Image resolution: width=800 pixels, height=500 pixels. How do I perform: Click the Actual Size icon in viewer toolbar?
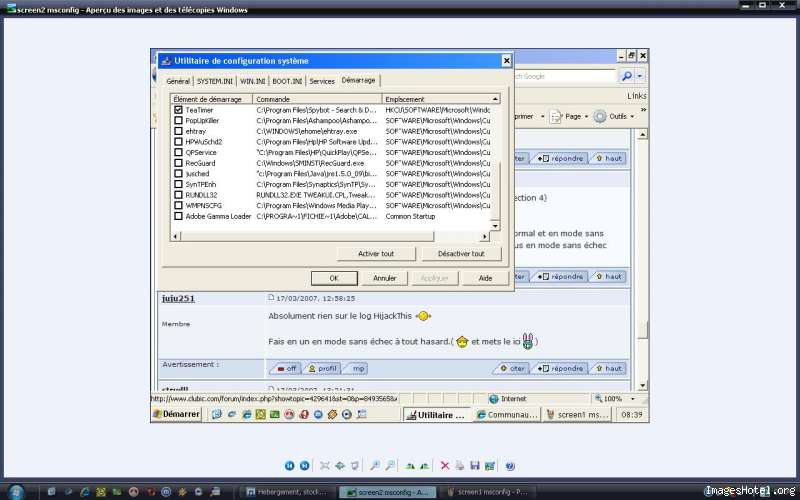(340, 465)
